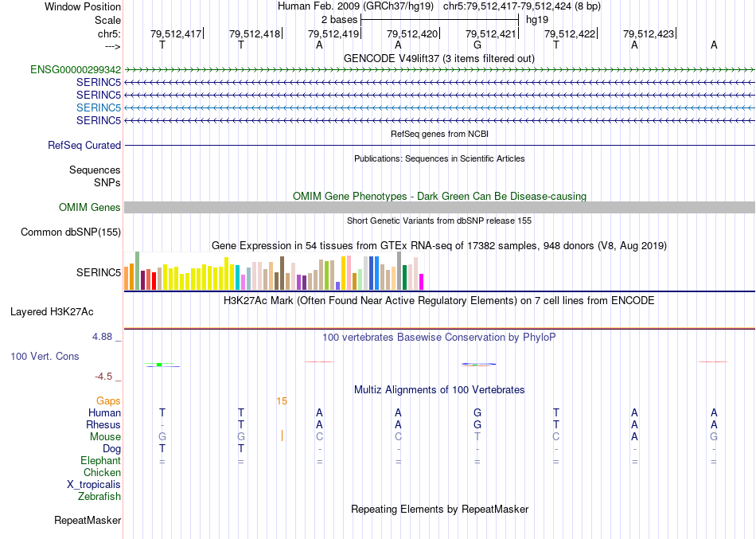This screenshot has height=539, width=756.
Task: Click the OMIM Gene Phenotypes track title
Action: click(439, 196)
